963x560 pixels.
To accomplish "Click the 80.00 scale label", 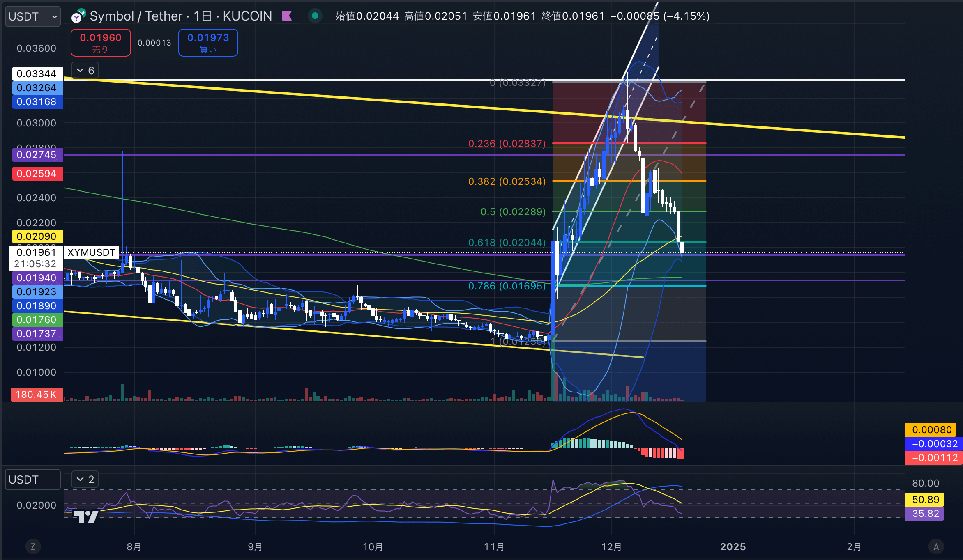I will click(x=925, y=483).
